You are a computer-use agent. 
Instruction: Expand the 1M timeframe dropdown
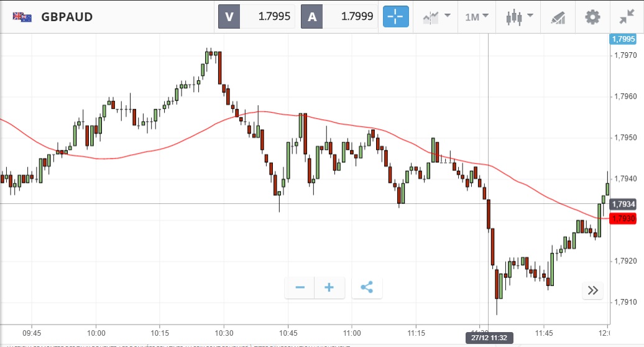point(477,17)
